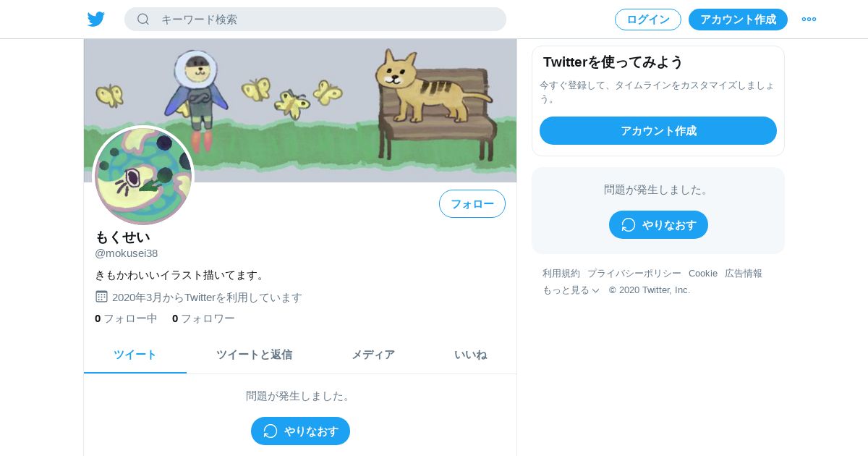Click the ログイン button
Image resolution: width=868 pixels, height=456 pixels.
point(648,20)
